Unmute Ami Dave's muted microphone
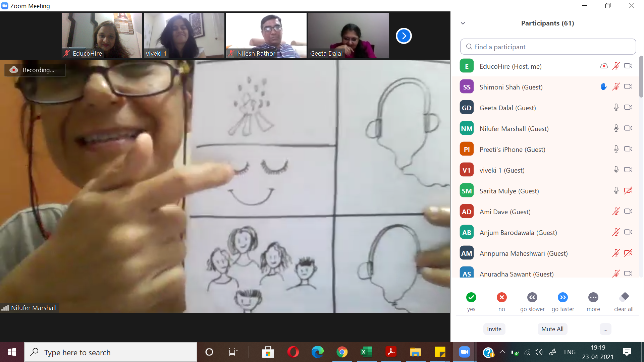Image resolution: width=644 pixels, height=362 pixels. 616,212
